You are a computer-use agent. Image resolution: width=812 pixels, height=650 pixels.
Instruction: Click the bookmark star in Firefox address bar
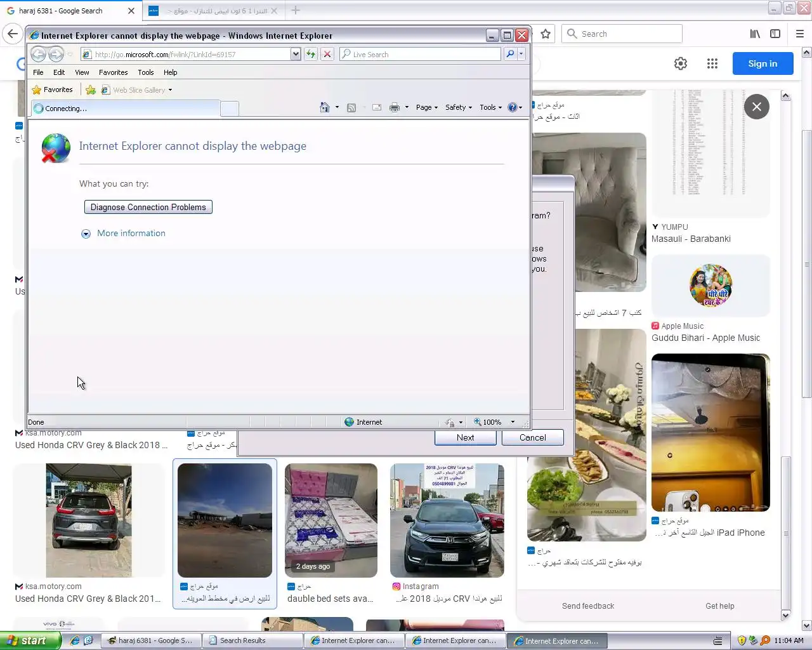click(546, 34)
